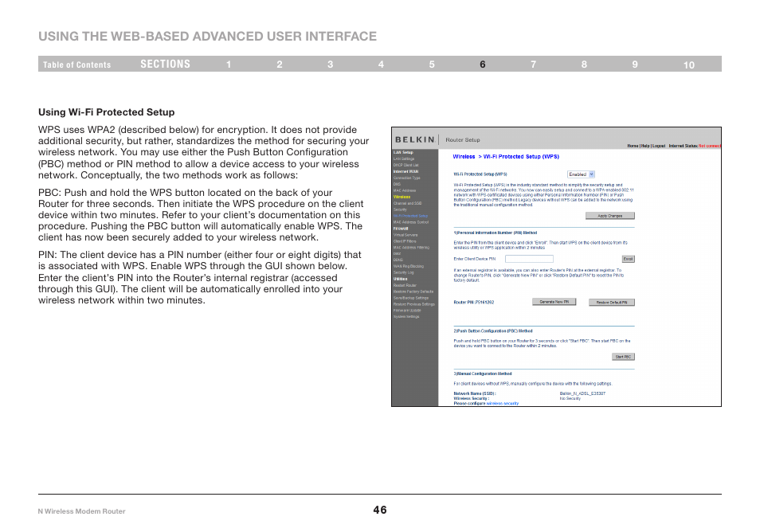Open Save/Backup Settings in the sidebar
760x532 pixels.
[x=411, y=298]
